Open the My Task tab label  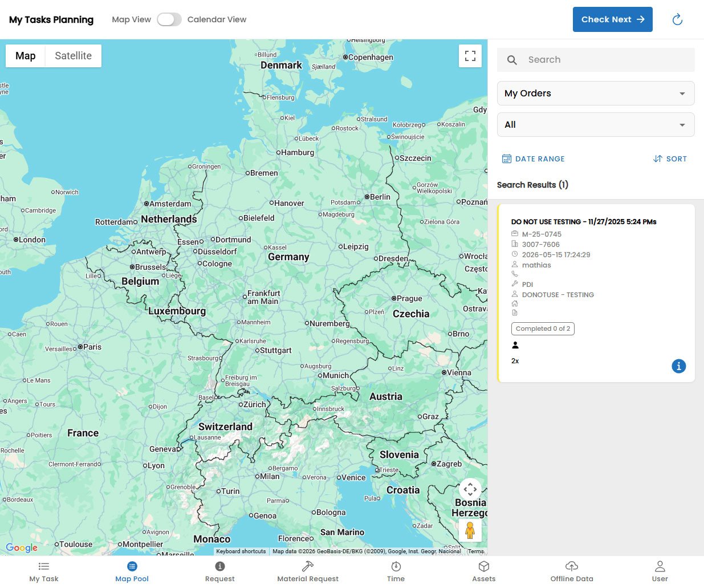click(x=44, y=579)
